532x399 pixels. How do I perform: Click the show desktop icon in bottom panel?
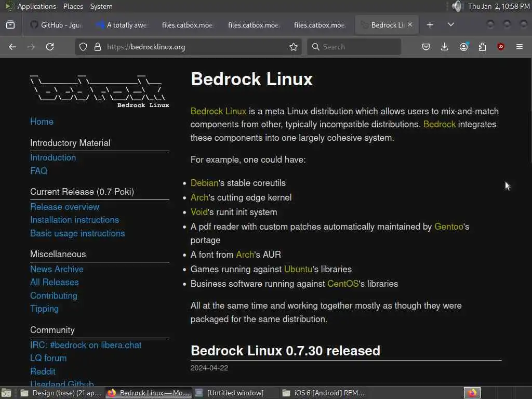click(6, 393)
